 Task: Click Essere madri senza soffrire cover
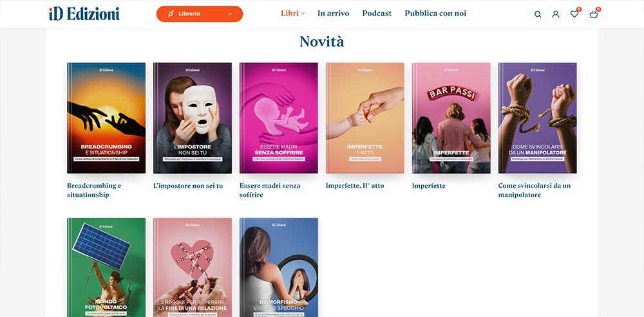(278, 118)
